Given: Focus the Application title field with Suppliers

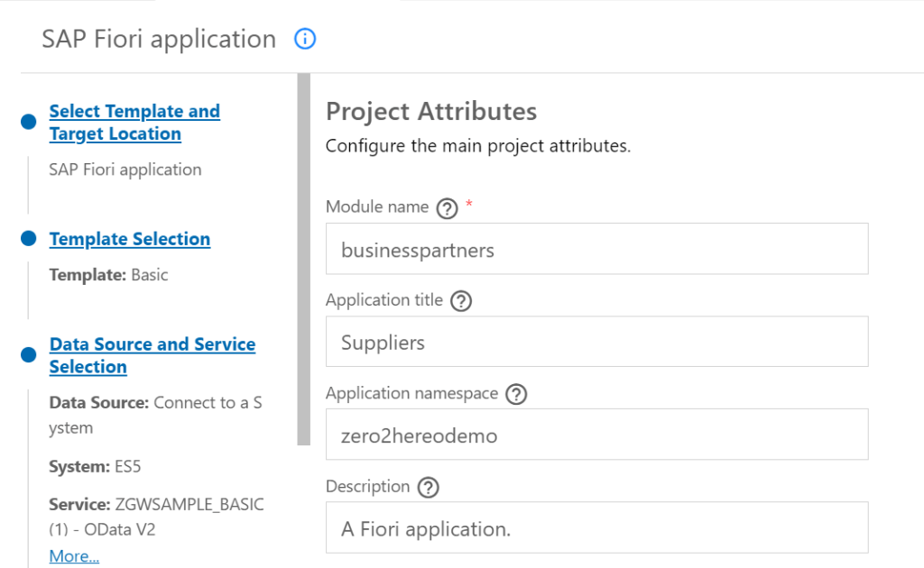Looking at the screenshot, I should coord(596,343).
